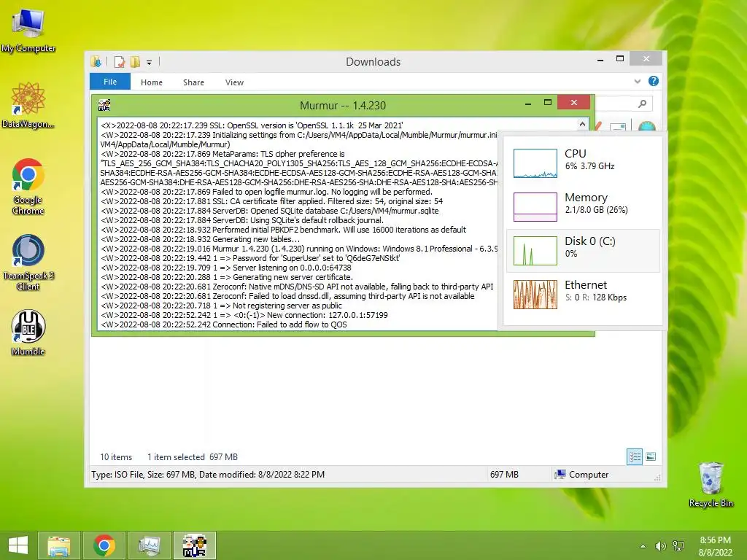Open the DataWagon desktop shortcut
The height and width of the screenshot is (560, 747).
pyautogui.click(x=28, y=105)
